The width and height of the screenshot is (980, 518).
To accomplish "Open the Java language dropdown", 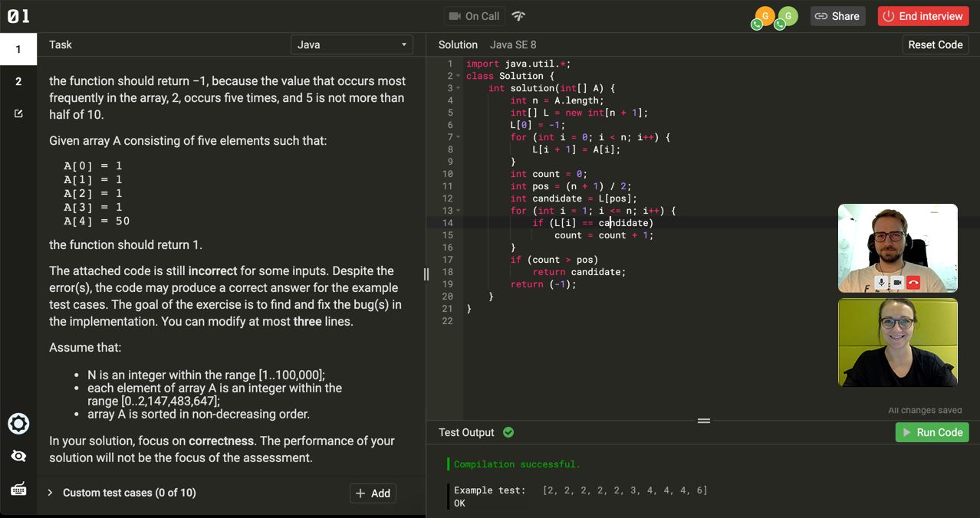I will [352, 44].
